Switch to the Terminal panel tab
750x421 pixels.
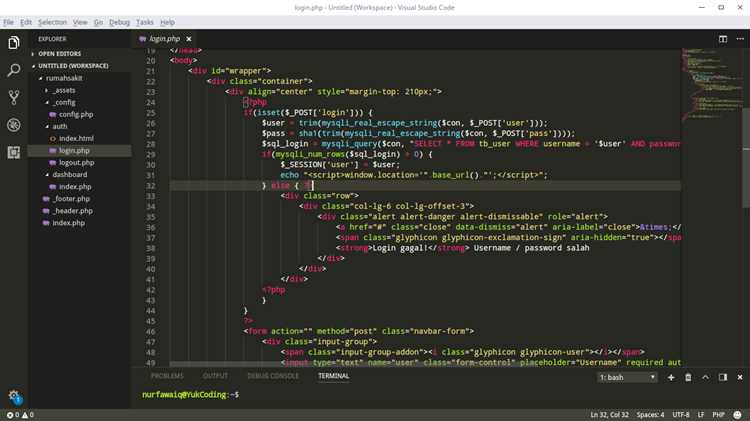point(334,376)
